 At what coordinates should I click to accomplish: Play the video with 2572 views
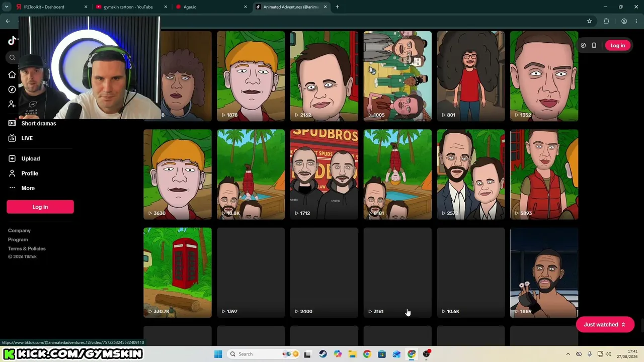[x=471, y=174]
